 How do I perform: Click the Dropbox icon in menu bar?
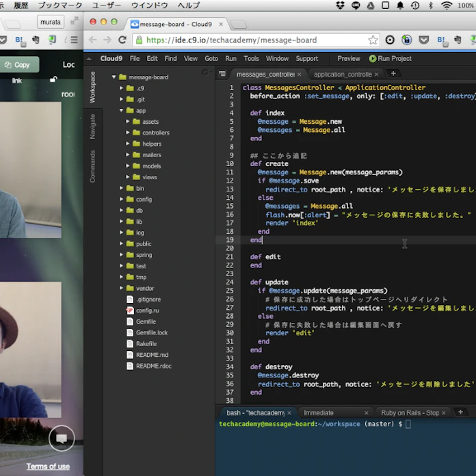[341, 5]
